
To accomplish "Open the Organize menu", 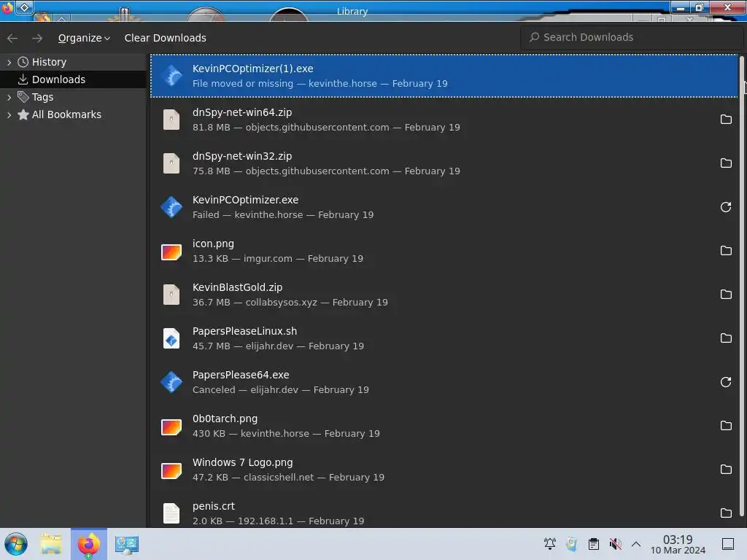I will tap(84, 38).
